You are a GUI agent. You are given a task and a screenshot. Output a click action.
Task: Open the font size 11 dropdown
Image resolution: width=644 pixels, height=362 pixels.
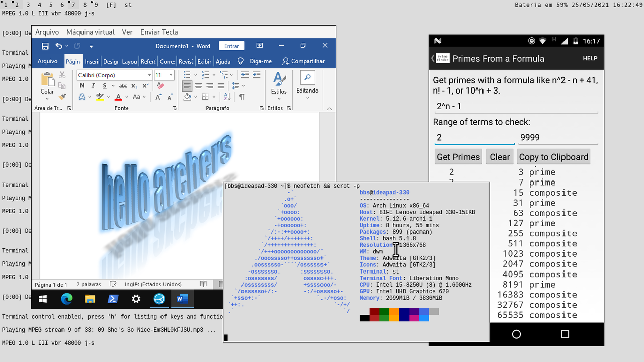point(171,75)
